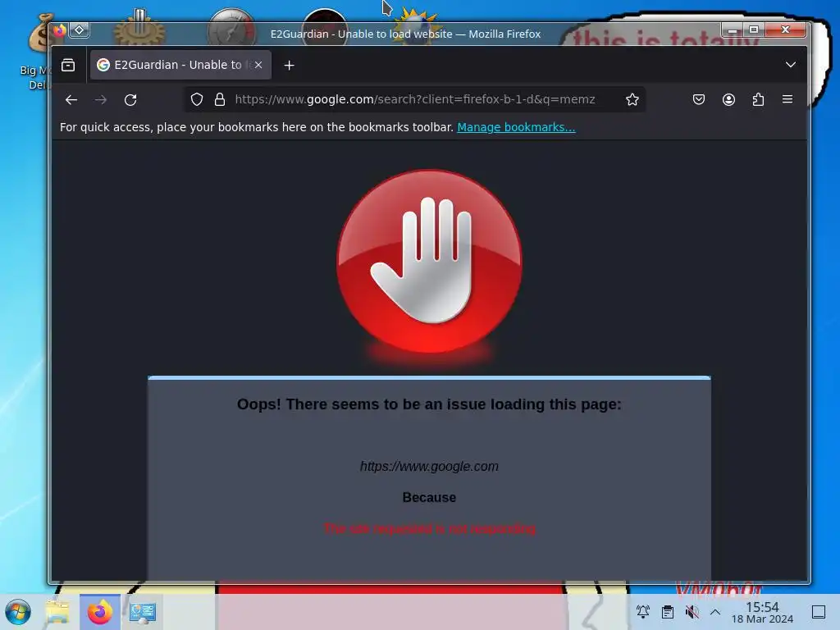Open the tracking protection shield icon
The height and width of the screenshot is (630, 840).
click(197, 99)
